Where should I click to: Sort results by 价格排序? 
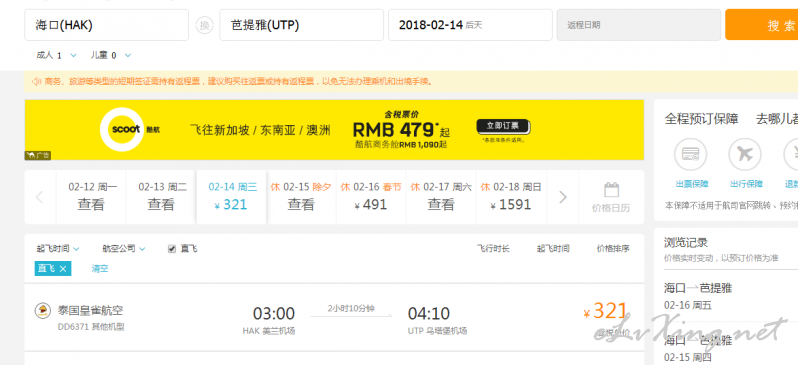613,249
